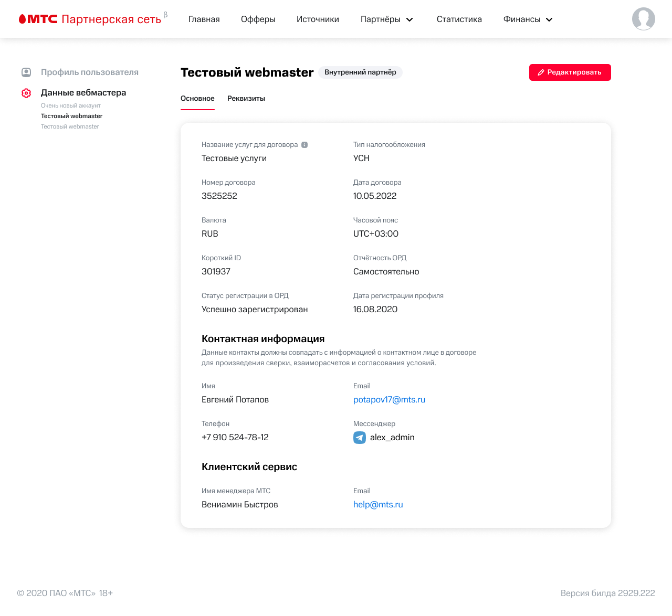Click registration date 16.08.2020
Image resolution: width=672 pixels, height=616 pixels.
(x=375, y=310)
